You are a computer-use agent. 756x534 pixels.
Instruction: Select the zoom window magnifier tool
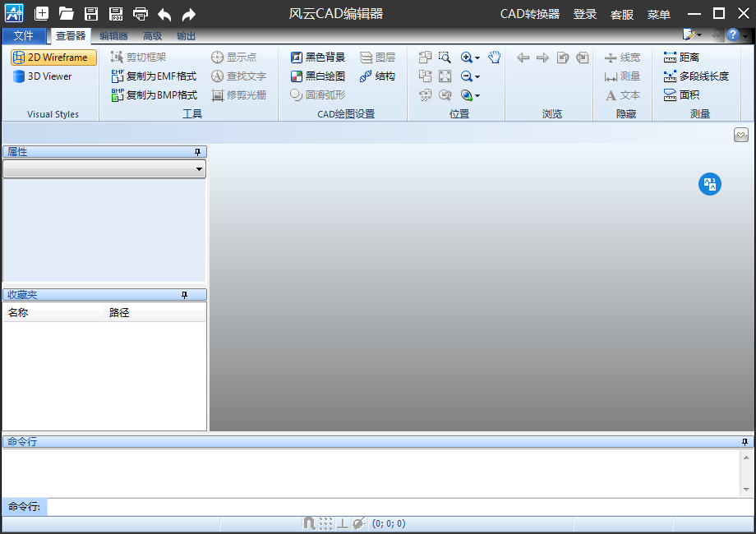click(445, 58)
